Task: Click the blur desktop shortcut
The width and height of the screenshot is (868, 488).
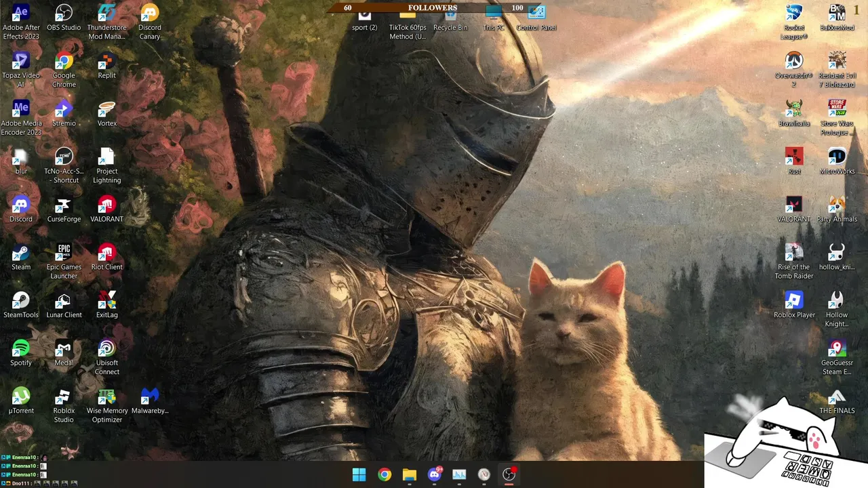Action: [21, 161]
